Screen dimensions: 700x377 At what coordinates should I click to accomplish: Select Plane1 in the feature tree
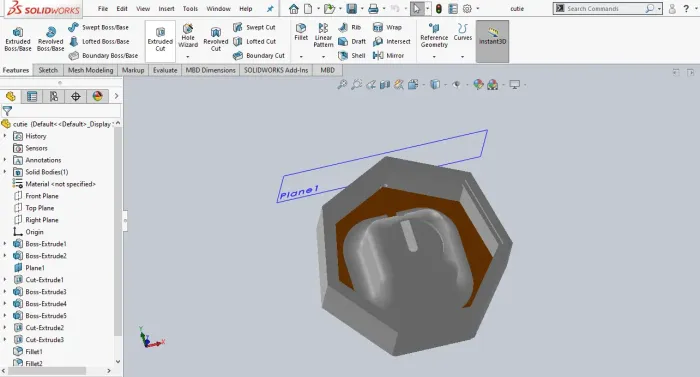(x=35, y=268)
